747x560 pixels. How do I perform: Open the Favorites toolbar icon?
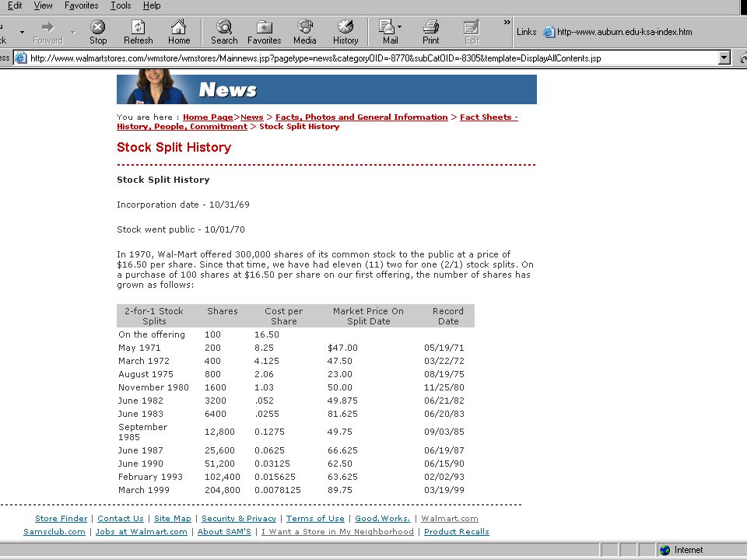(265, 26)
